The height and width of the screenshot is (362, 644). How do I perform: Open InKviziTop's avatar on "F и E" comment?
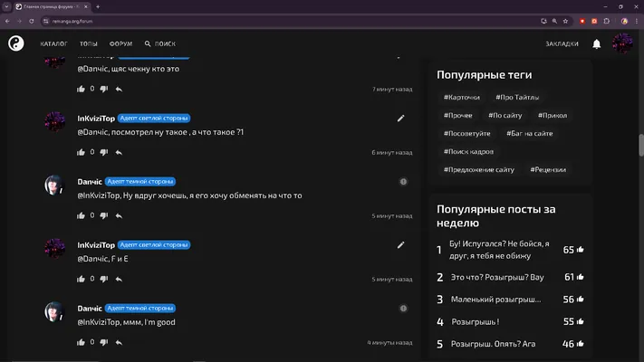54,248
